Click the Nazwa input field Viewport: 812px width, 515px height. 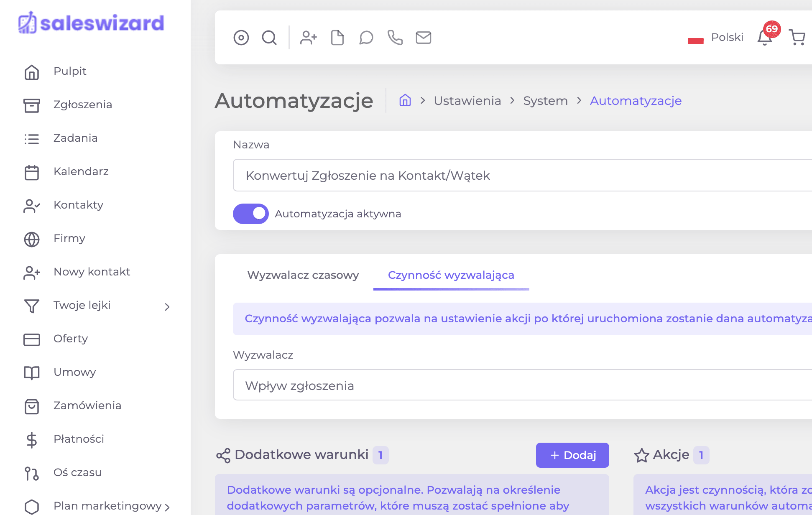[522, 175]
